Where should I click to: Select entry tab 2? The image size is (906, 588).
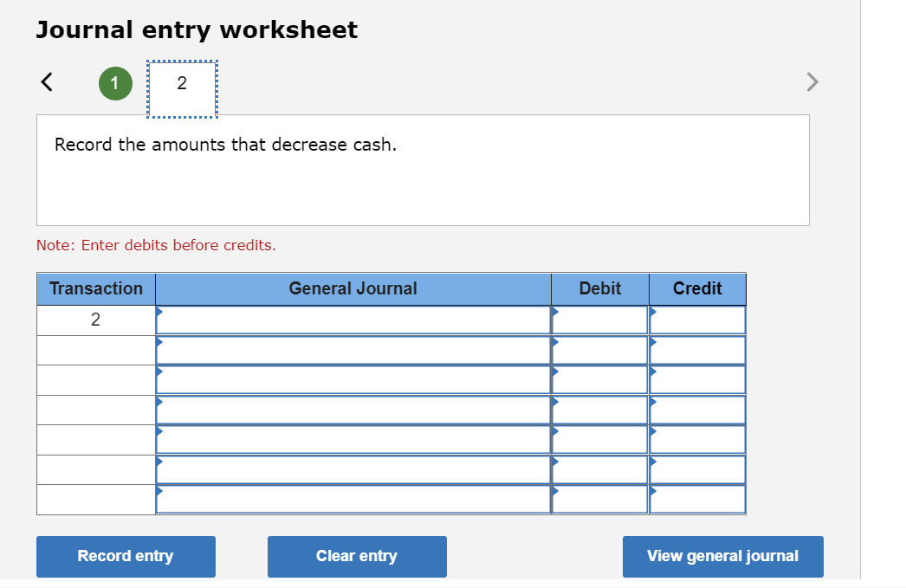click(x=182, y=89)
